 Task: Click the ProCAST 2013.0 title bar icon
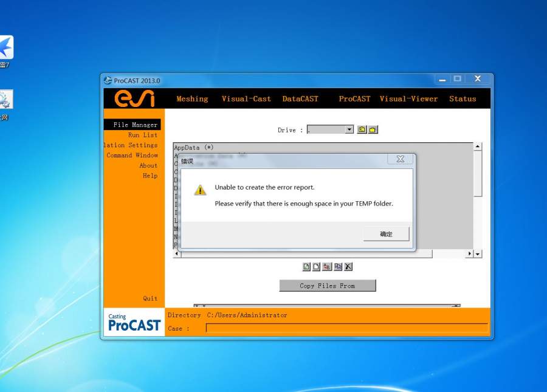(x=108, y=81)
